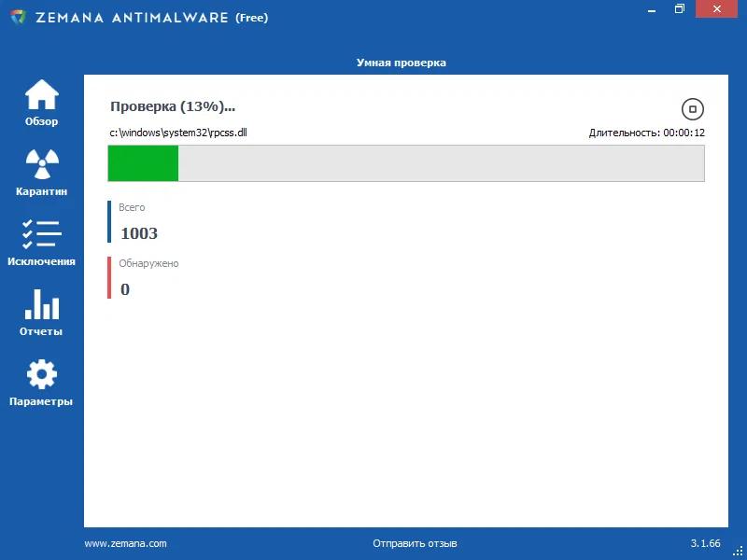Open the Карантин quarantine section
Image resolution: width=747 pixels, height=560 pixels.
(x=41, y=173)
